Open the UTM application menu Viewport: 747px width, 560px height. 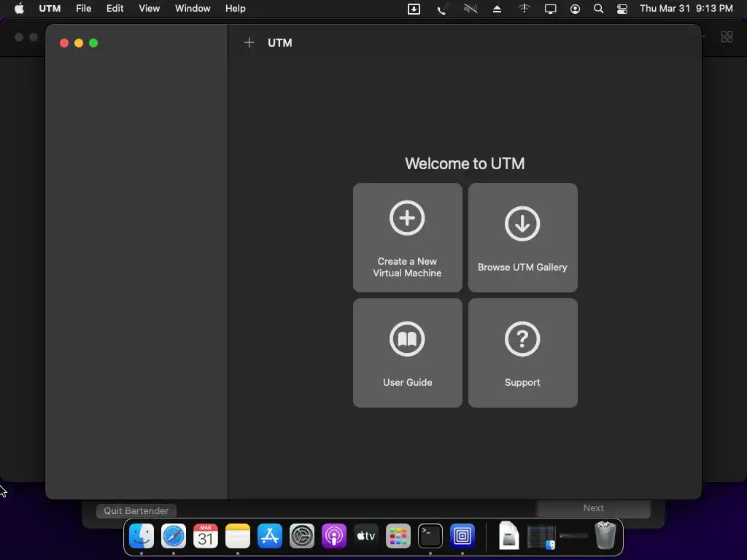[x=50, y=9]
